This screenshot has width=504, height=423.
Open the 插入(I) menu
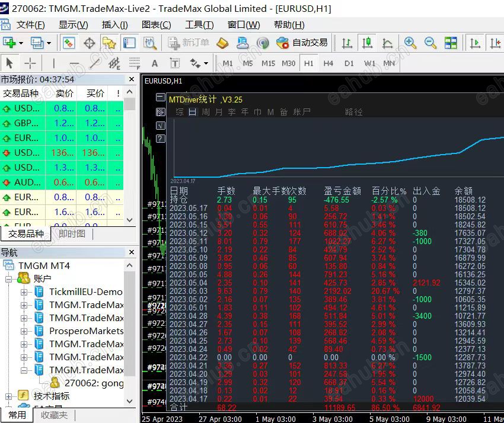click(115, 25)
